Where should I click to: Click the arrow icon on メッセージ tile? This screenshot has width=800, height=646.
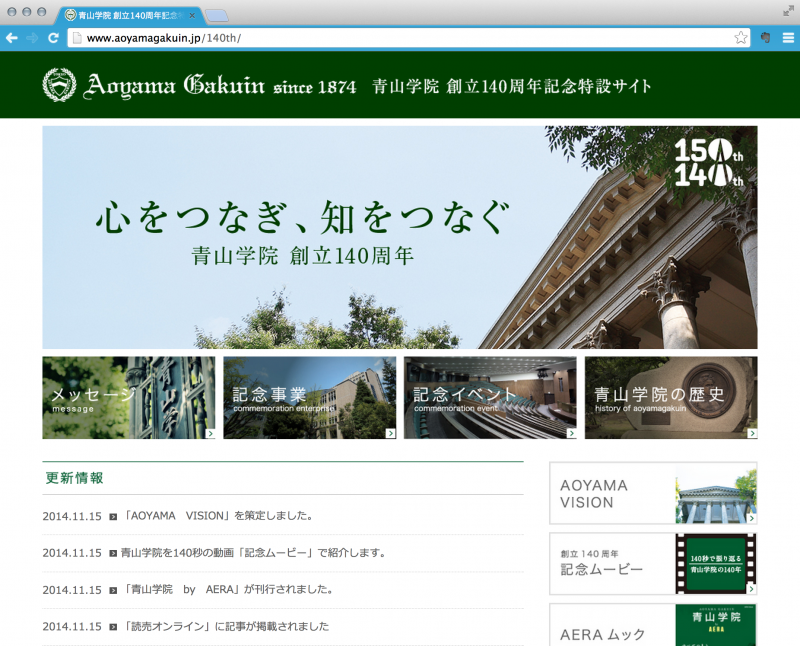tap(210, 434)
